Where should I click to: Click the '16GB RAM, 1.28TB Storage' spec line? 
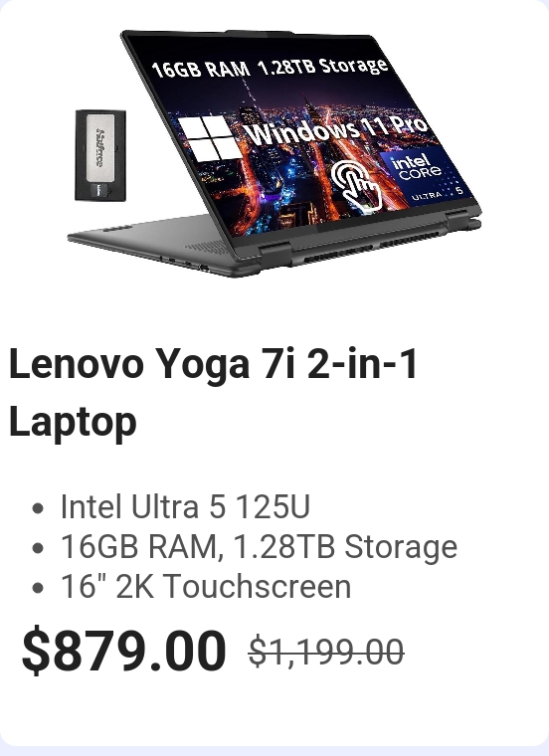(x=259, y=547)
